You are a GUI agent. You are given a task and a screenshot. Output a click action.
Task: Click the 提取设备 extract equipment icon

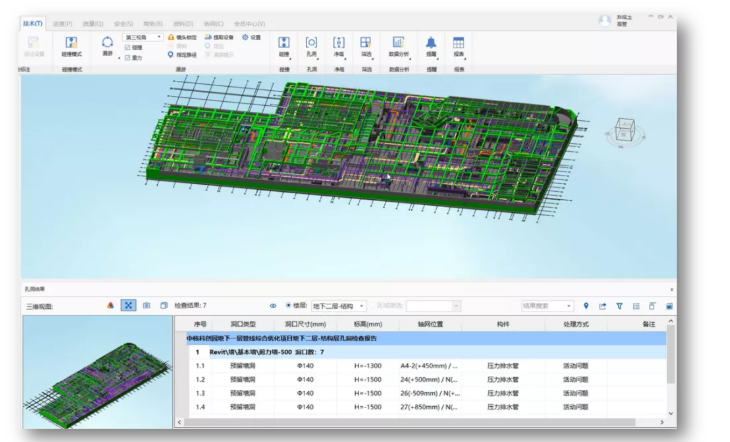click(x=208, y=37)
